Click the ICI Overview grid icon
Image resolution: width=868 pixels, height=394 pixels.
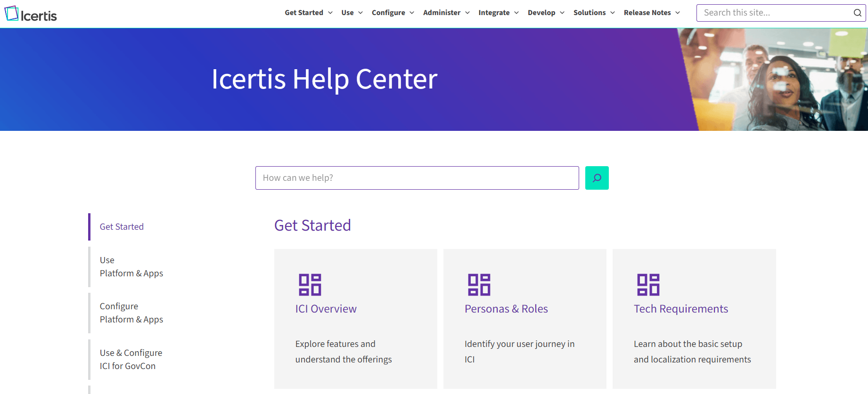(310, 285)
